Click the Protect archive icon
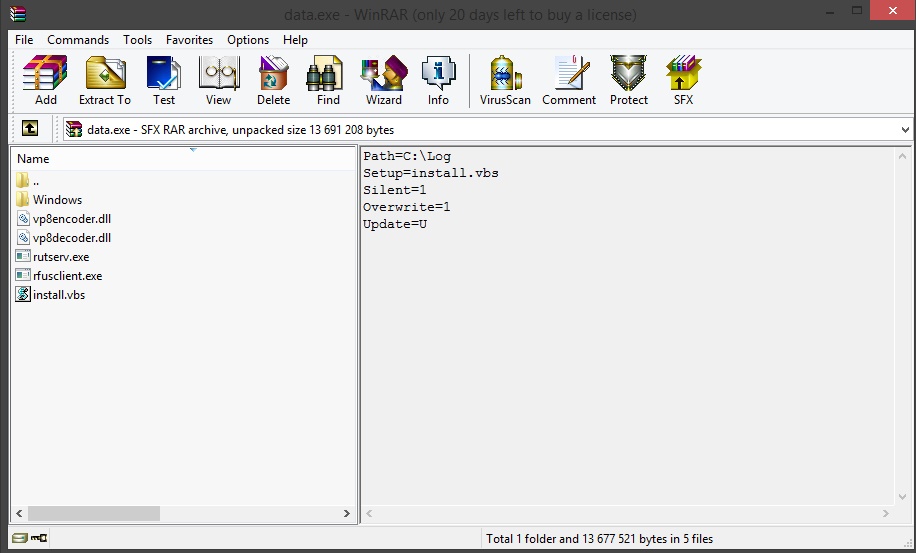This screenshot has height=553, width=916. coord(629,80)
